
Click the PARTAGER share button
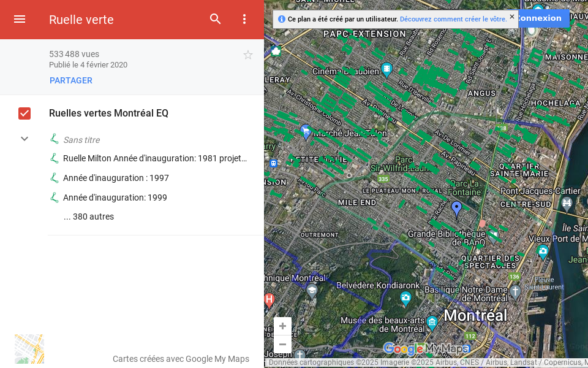pyautogui.click(x=71, y=80)
